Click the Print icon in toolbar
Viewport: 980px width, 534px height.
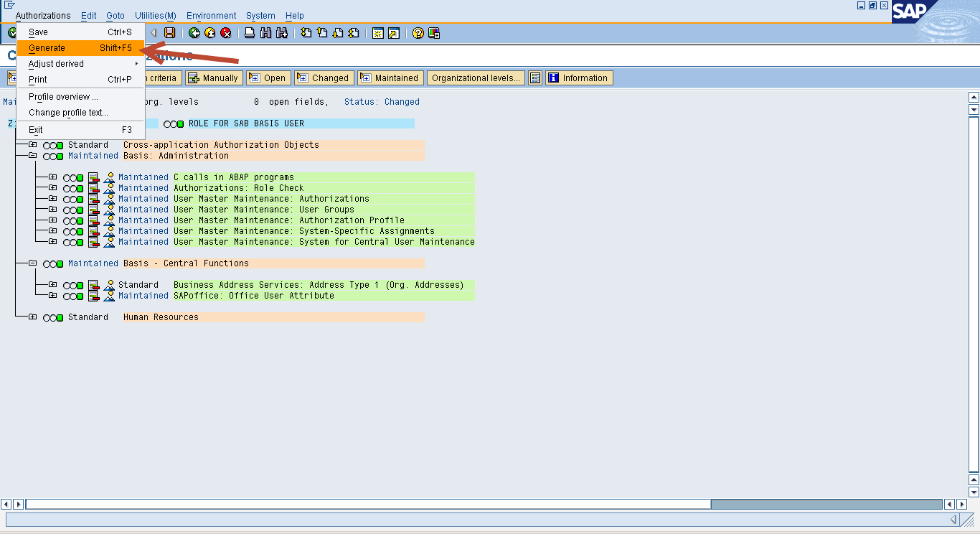[x=250, y=33]
